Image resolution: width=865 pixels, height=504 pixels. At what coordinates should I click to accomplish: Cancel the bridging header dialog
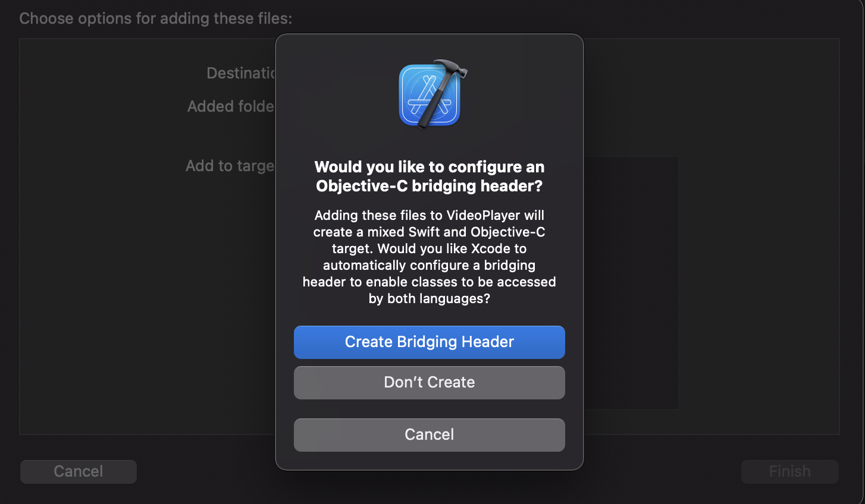[429, 434]
